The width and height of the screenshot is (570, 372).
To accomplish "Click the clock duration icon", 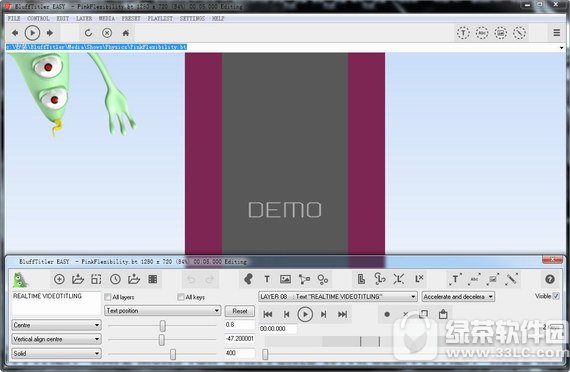I will tap(115, 279).
